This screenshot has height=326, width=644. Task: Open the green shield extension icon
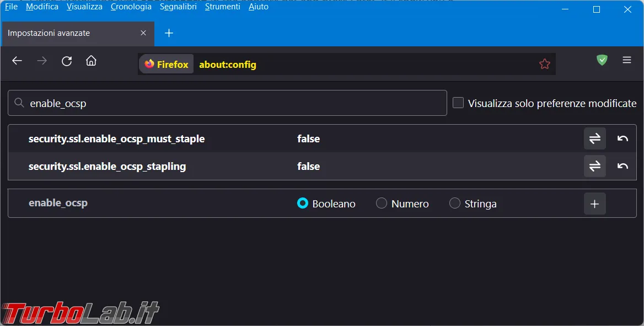[x=602, y=60]
